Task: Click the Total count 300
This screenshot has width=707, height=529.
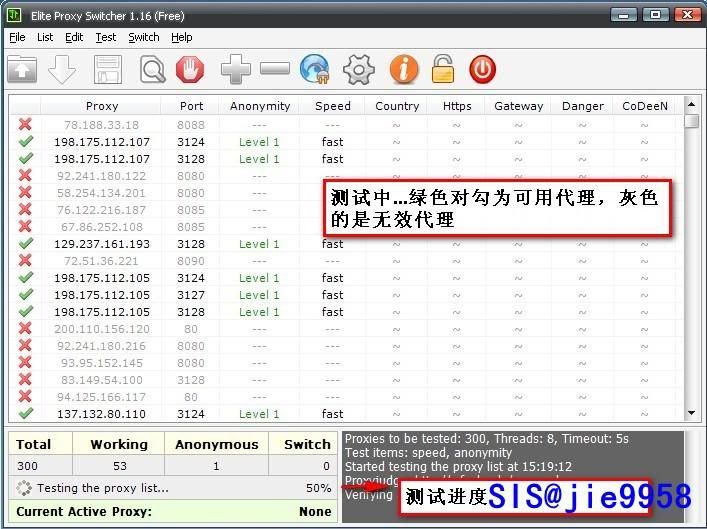Action: tap(28, 465)
